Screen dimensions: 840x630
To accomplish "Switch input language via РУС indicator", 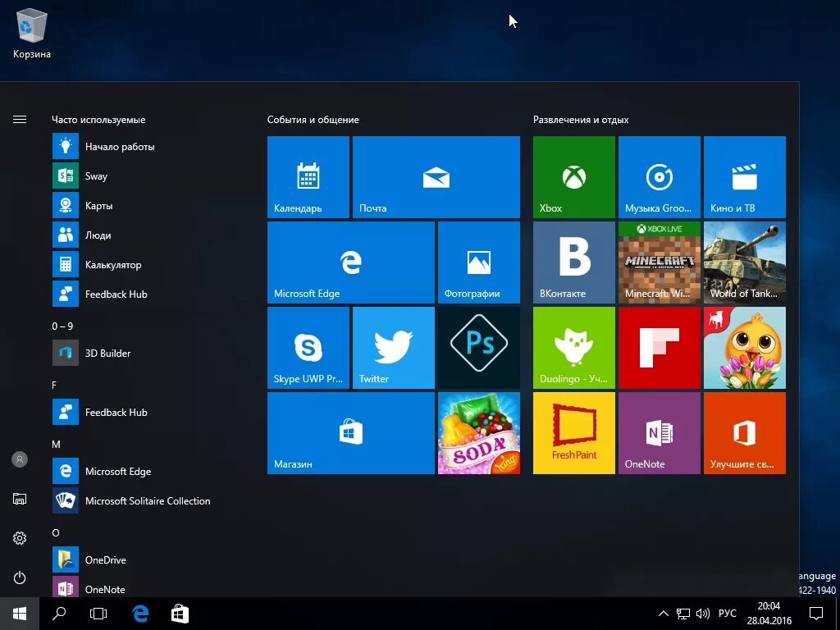I will (728, 614).
